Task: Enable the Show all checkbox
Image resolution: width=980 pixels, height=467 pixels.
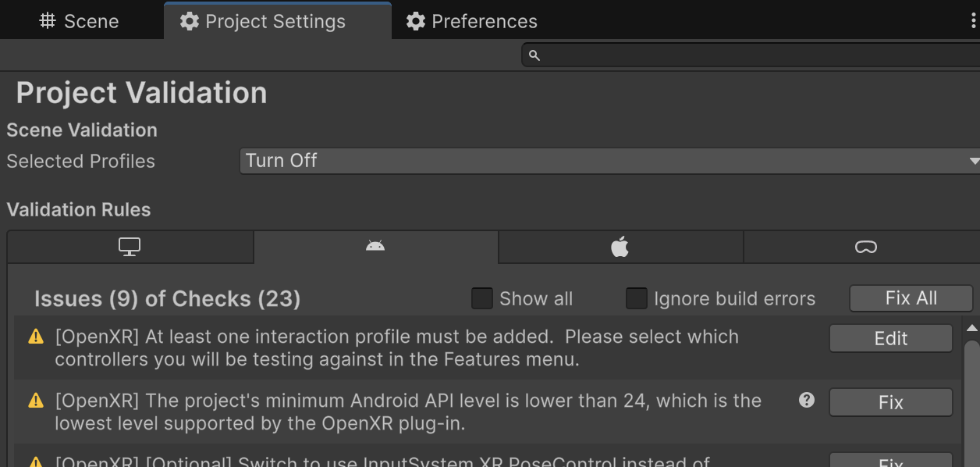Action: [482, 298]
